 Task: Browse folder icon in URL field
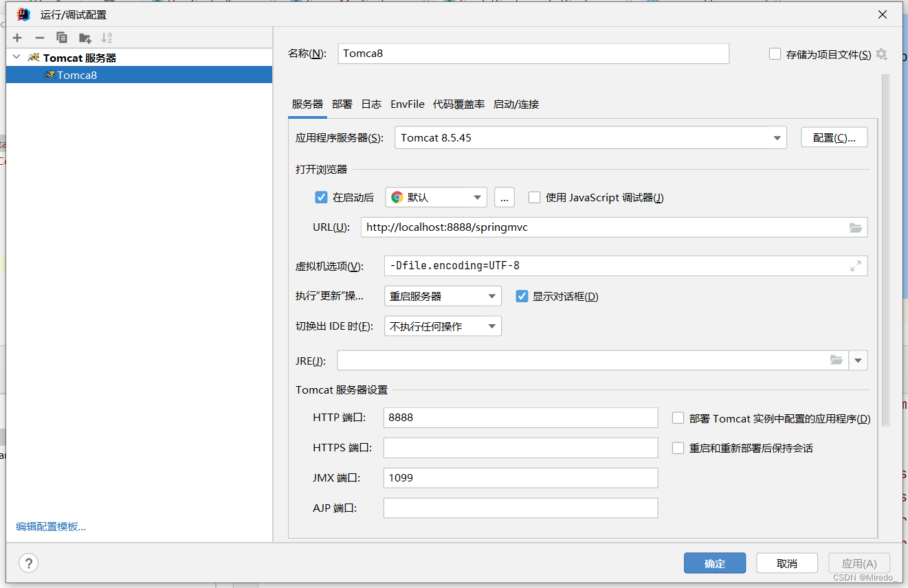(856, 227)
